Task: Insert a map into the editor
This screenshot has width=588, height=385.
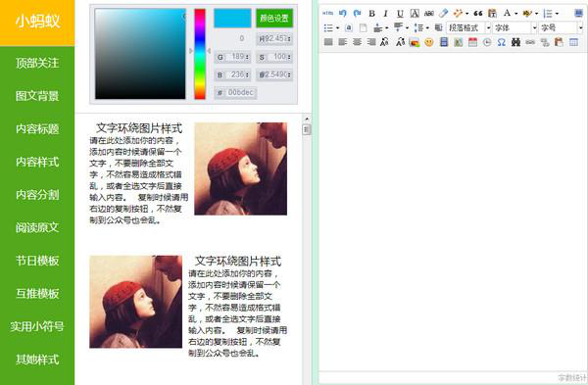Action: 459,42
